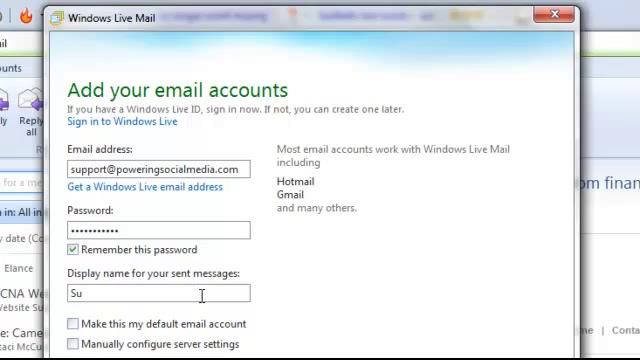Select the Hotmail text in the dialog

click(296, 182)
